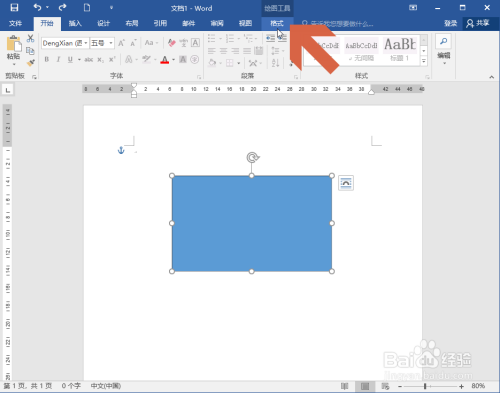Viewport: 500px width, 393px height.
Task: Open the File tab
Action: coord(15,23)
